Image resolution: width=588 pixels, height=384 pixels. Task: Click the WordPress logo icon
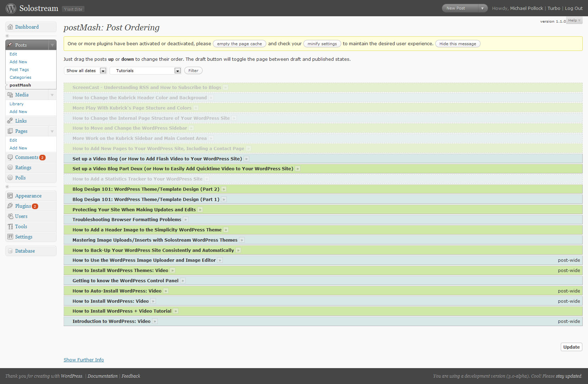pos(11,8)
